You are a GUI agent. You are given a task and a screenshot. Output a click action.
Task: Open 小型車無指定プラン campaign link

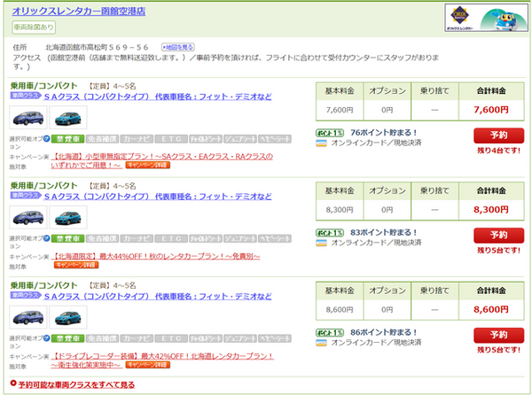click(x=162, y=160)
